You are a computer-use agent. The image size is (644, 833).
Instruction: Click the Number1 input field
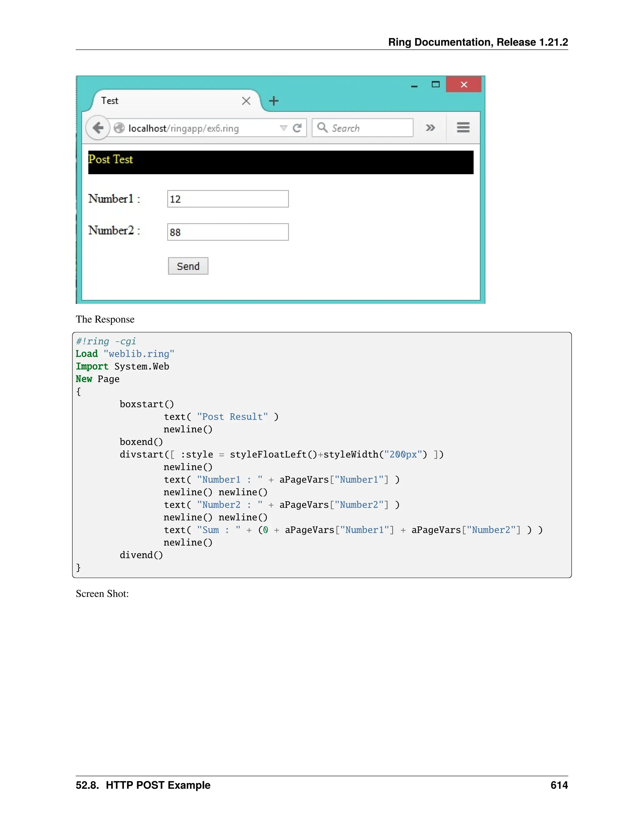point(228,199)
